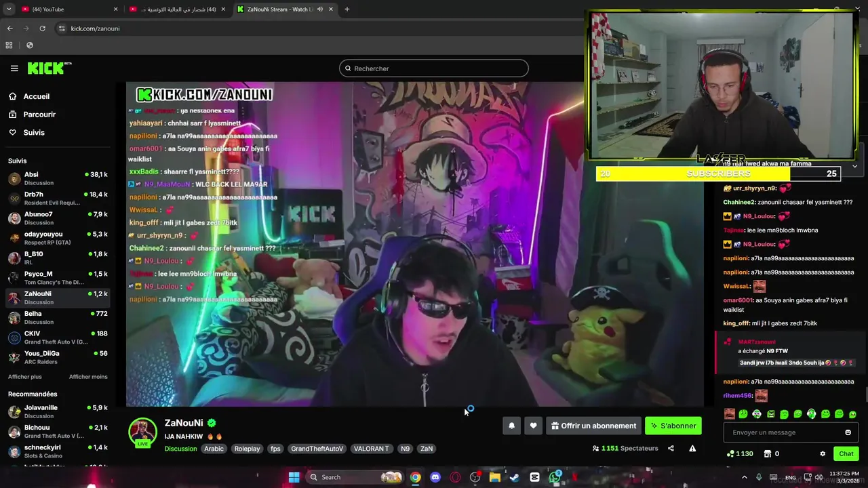868x488 pixels.
Task: Click Afficher moins under Suivis
Action: pos(88,377)
